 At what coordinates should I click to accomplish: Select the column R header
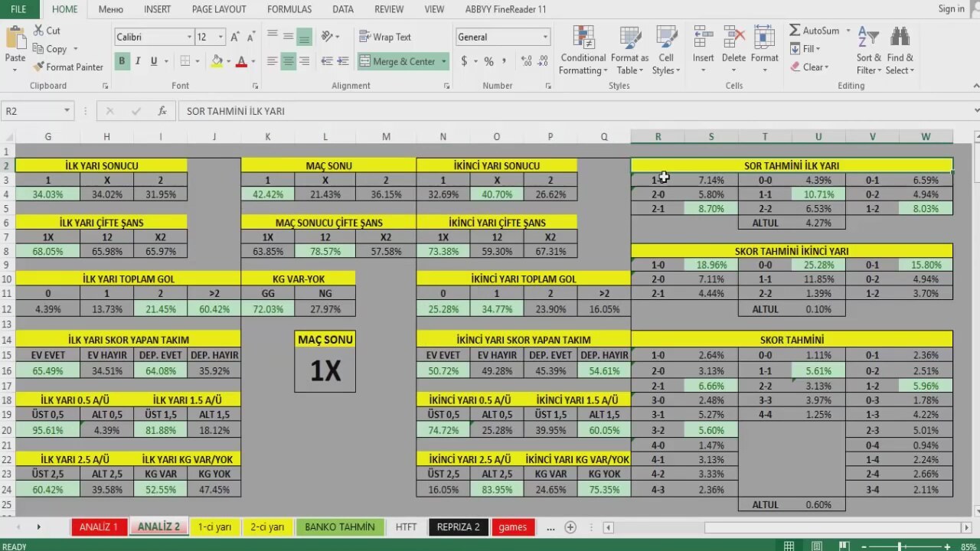click(x=658, y=136)
